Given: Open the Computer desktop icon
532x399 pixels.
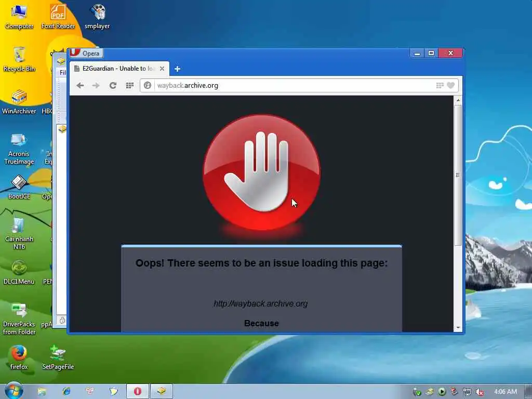Looking at the screenshot, I should click(19, 17).
